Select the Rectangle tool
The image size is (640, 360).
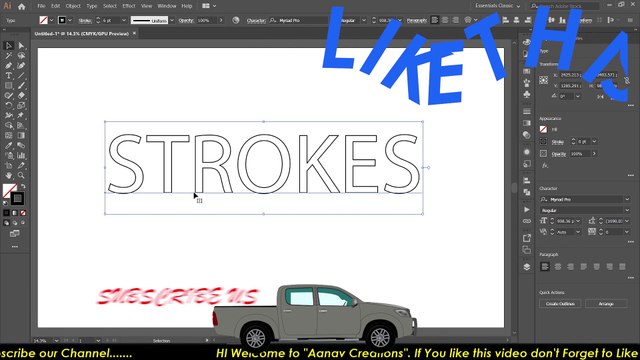(9, 85)
